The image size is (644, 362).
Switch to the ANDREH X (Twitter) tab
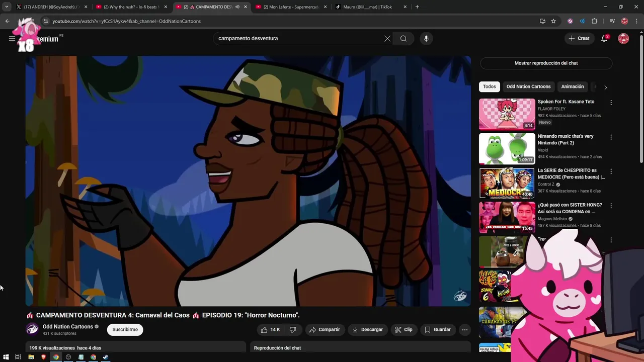pos(51,7)
